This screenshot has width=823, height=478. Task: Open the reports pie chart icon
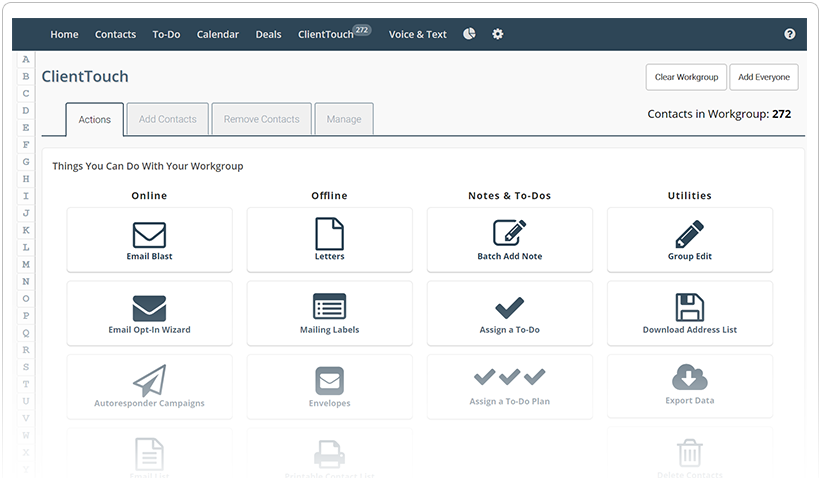tap(470, 34)
